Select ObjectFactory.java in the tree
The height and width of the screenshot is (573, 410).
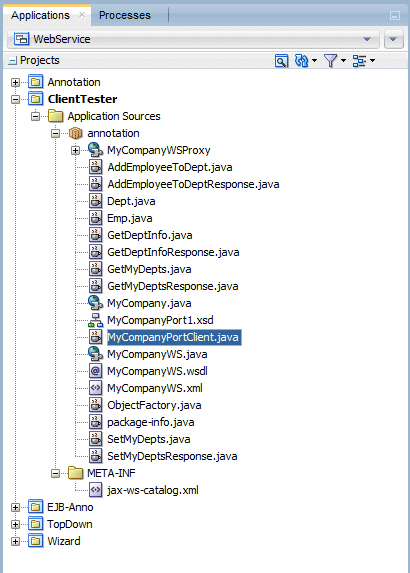pyautogui.click(x=154, y=405)
